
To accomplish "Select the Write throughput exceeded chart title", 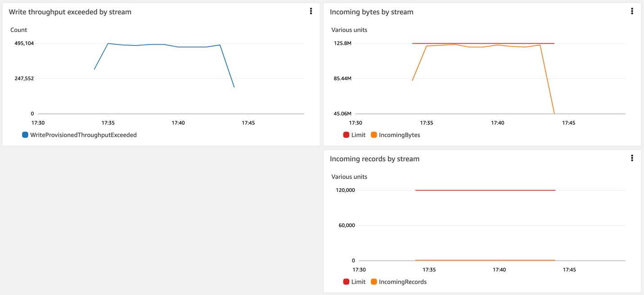I will [71, 12].
